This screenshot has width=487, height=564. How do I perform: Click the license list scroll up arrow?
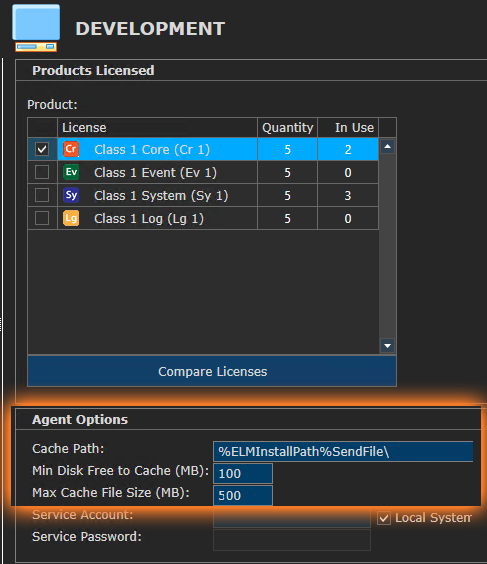pyautogui.click(x=387, y=146)
